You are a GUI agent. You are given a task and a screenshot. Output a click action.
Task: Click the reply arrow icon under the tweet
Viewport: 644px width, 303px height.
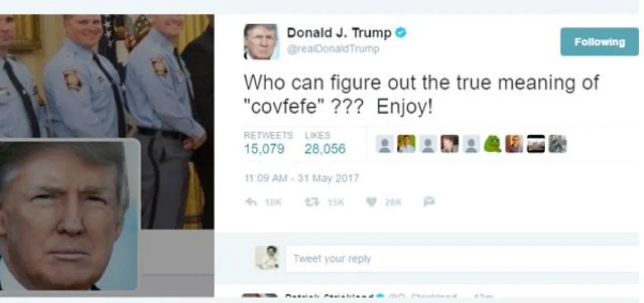(251, 202)
